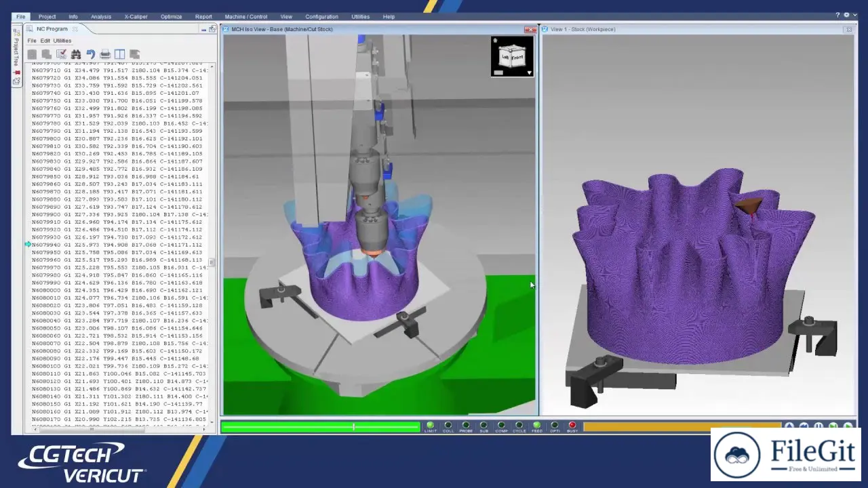The height and width of the screenshot is (488, 868).
Task: Click the Front face of the view cube
Action: tap(517, 58)
